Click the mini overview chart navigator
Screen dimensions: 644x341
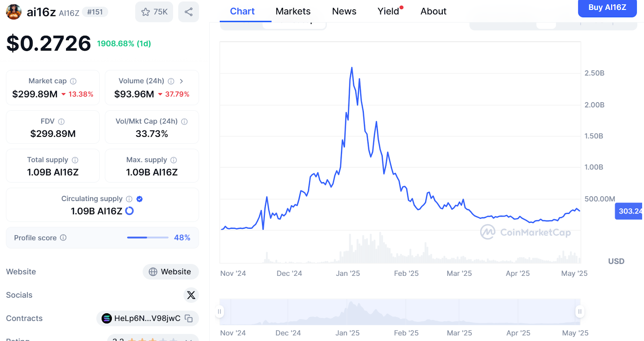click(400, 312)
